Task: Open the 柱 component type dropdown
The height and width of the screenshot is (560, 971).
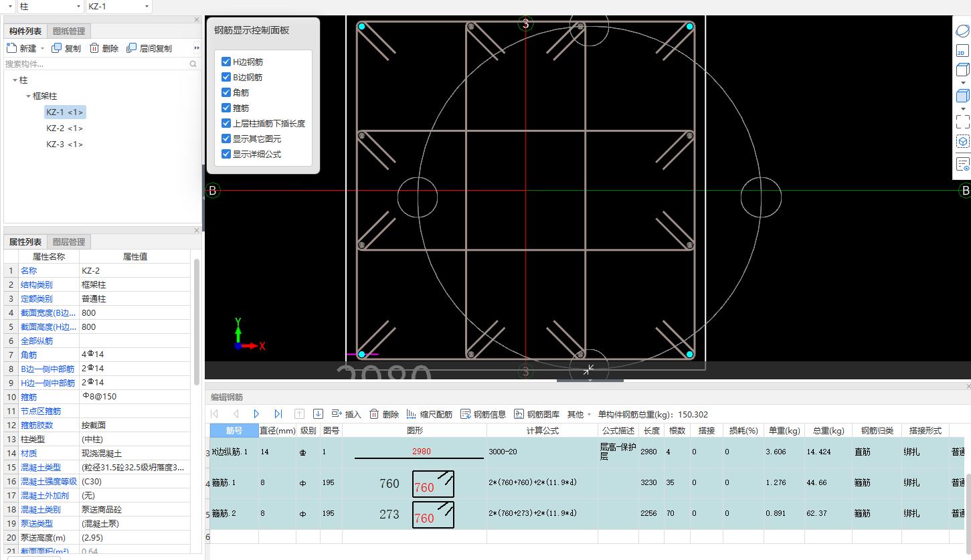Action: pyautogui.click(x=78, y=7)
